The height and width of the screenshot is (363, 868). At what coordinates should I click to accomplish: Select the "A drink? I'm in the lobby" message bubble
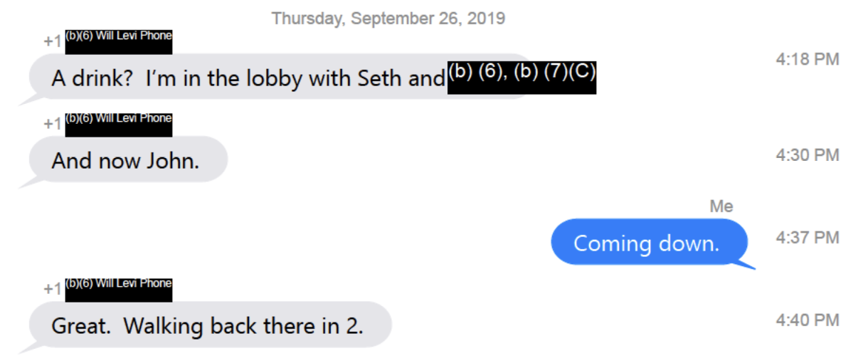(282, 77)
